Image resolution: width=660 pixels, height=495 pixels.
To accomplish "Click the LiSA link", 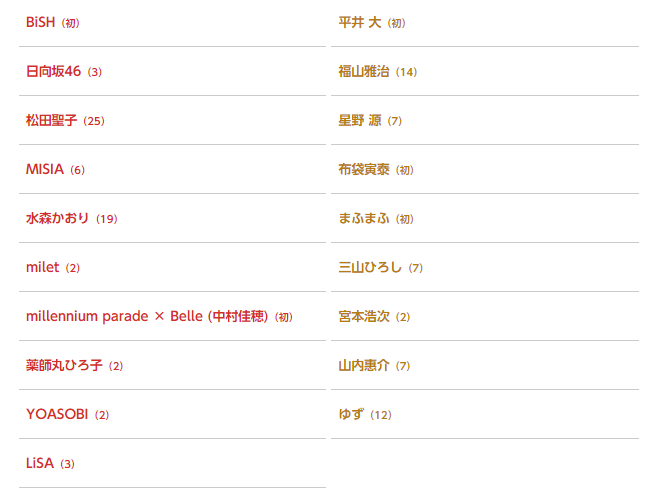I will pyautogui.click(x=40, y=463).
